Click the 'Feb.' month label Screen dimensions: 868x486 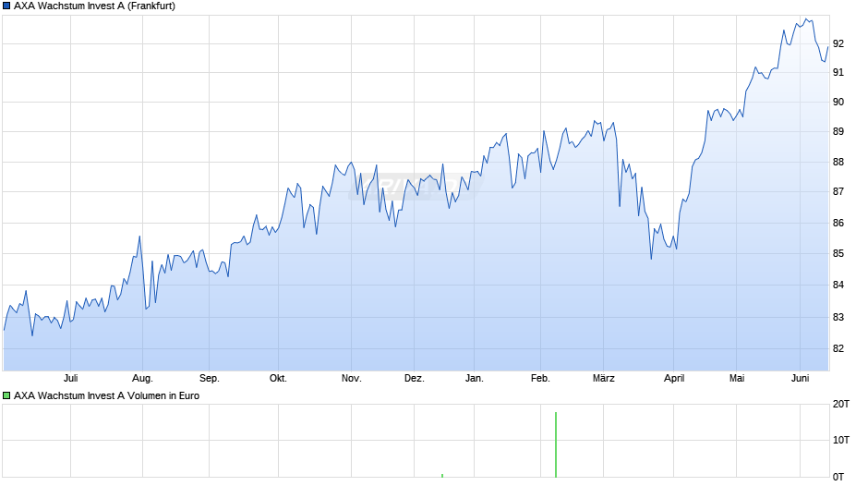[x=540, y=379]
